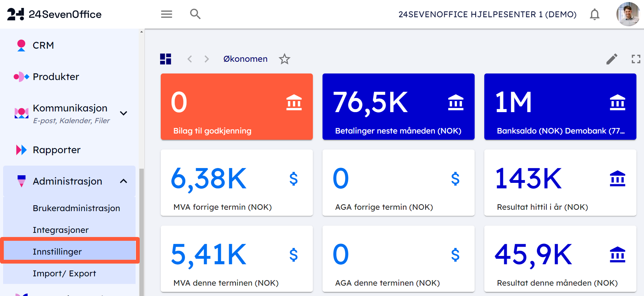
Task: Star the Økonomen dashboard as favorite
Action: point(285,59)
